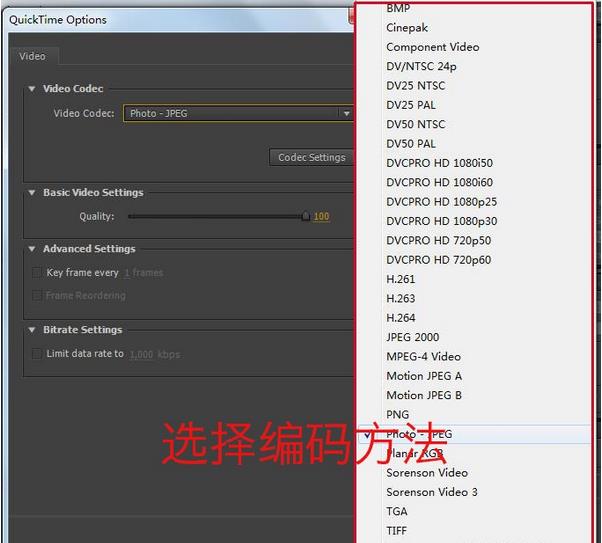
Task: Collapse the Advanced Settings section
Action: [x=32, y=249]
